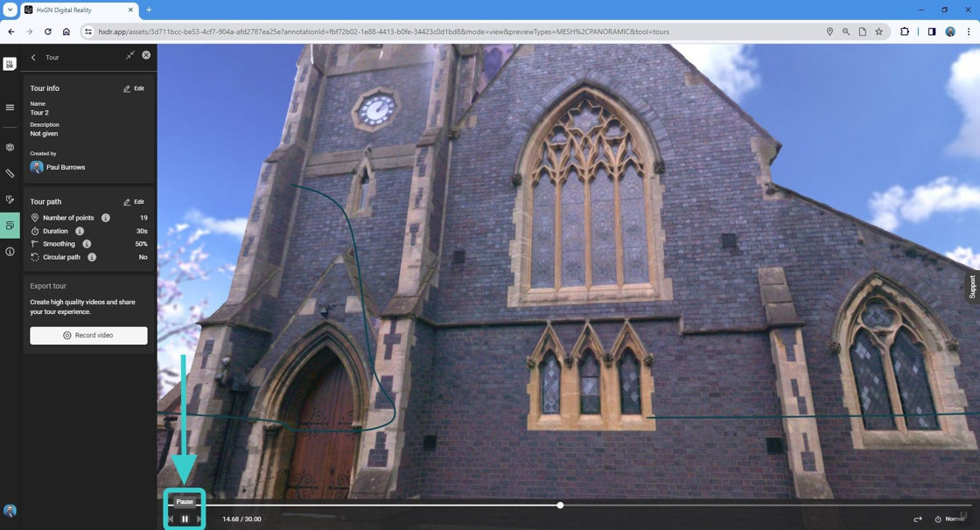The height and width of the screenshot is (530, 980).
Task: Open the Normal playback speed selector
Action: click(950, 519)
